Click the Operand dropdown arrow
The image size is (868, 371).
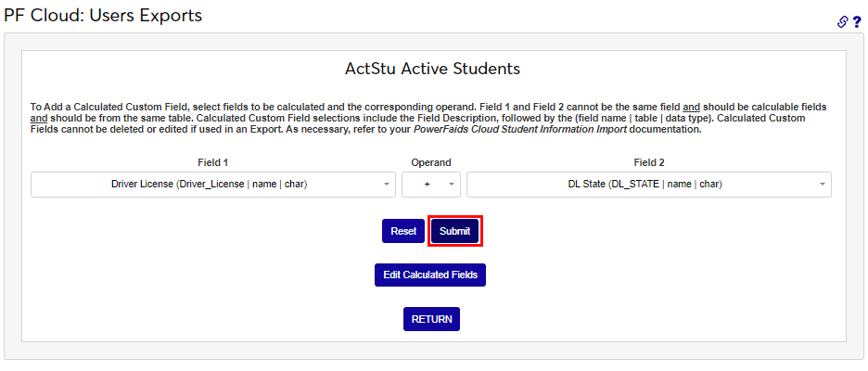pos(451,185)
